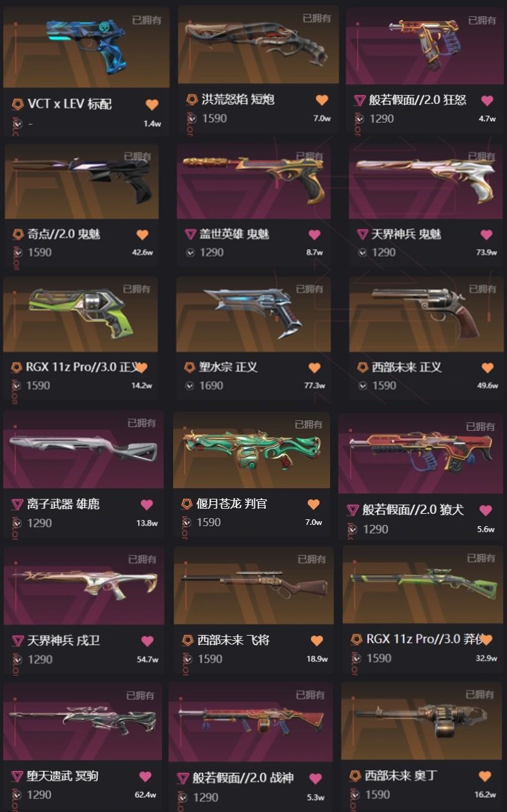Click pink heart next to 天界神兵 鬼魅
507x812 pixels.
point(486,235)
